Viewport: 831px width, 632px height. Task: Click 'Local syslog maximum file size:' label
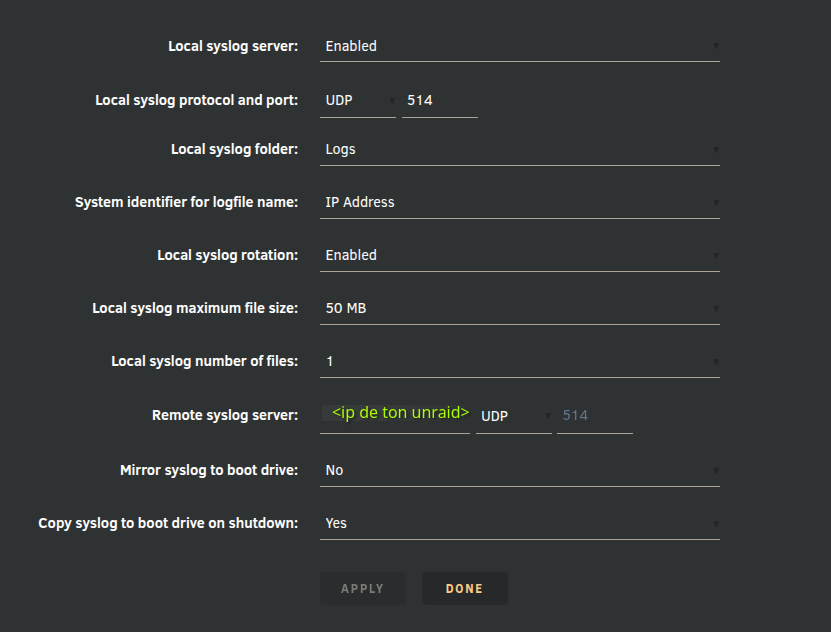(x=195, y=308)
